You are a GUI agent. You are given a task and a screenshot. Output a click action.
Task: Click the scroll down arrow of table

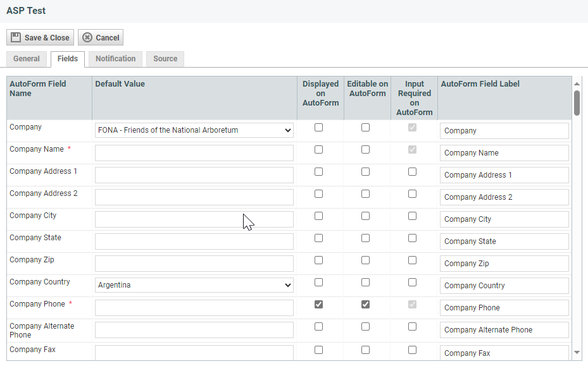577,352
